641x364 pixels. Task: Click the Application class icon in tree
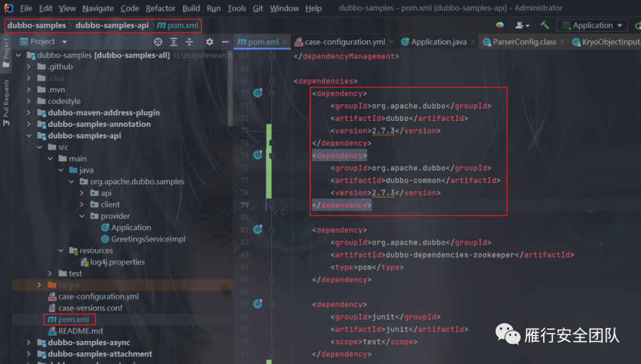pos(105,228)
